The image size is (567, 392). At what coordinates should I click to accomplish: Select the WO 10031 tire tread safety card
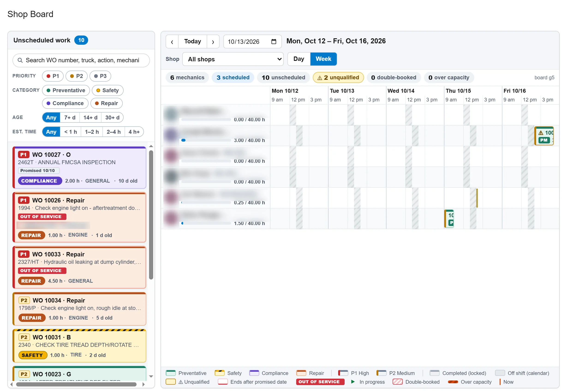coord(79,346)
